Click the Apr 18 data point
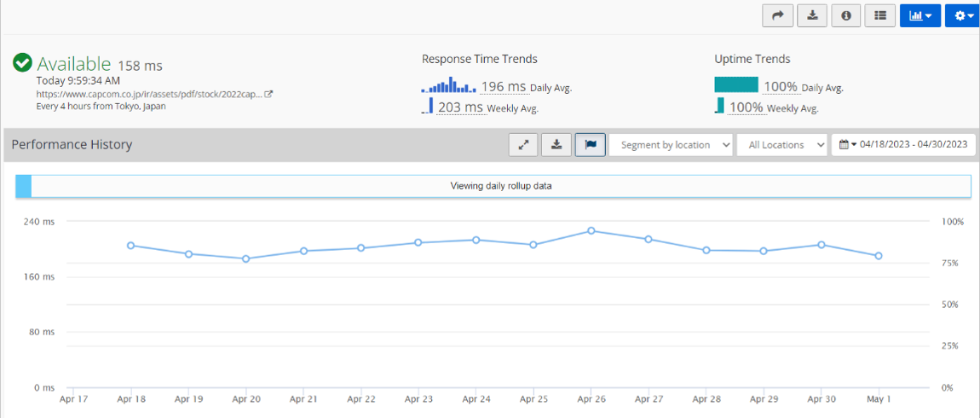This screenshot has height=418, width=980. [130, 246]
